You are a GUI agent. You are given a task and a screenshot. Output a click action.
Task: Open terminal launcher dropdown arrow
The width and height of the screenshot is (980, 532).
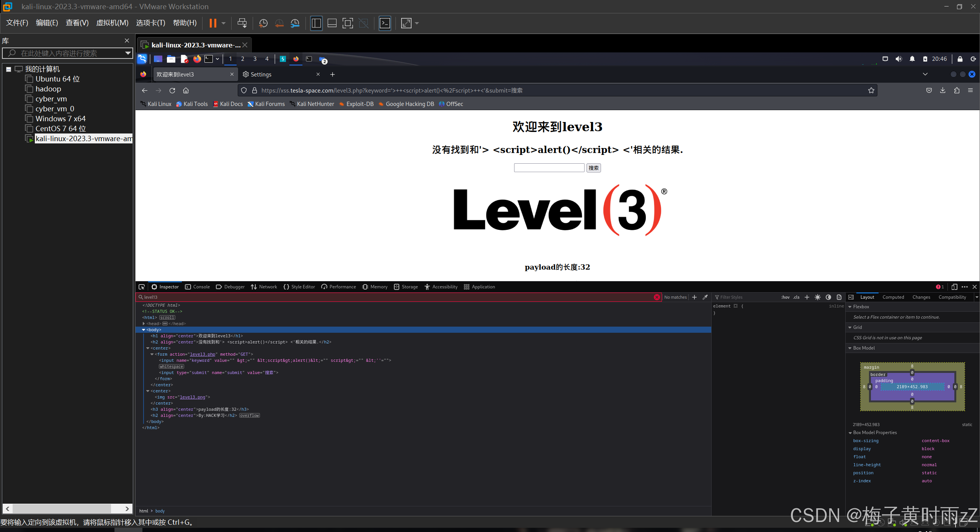point(217,59)
